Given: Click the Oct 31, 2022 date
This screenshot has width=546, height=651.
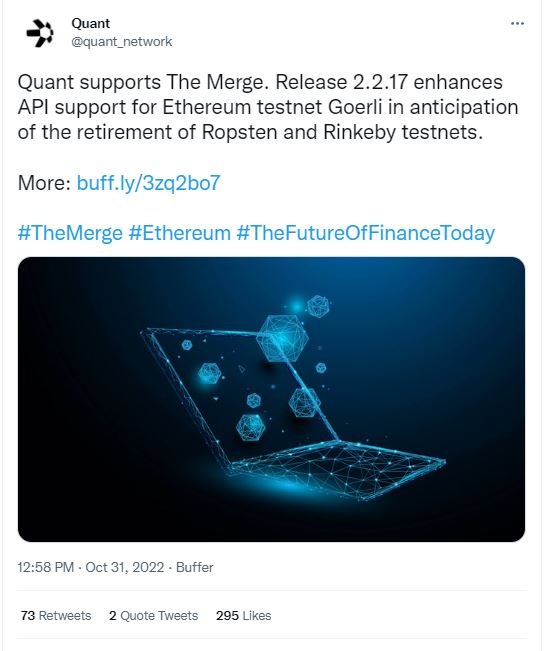Looking at the screenshot, I should click(125, 567).
